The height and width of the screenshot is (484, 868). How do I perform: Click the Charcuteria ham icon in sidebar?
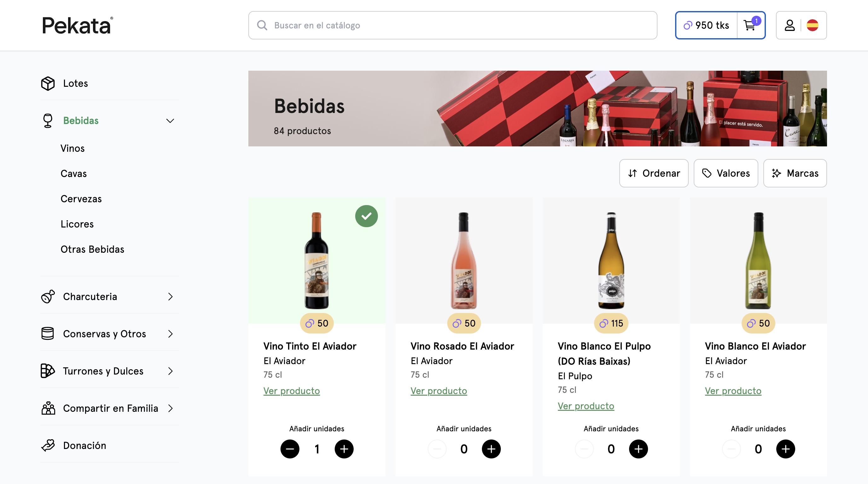48,297
